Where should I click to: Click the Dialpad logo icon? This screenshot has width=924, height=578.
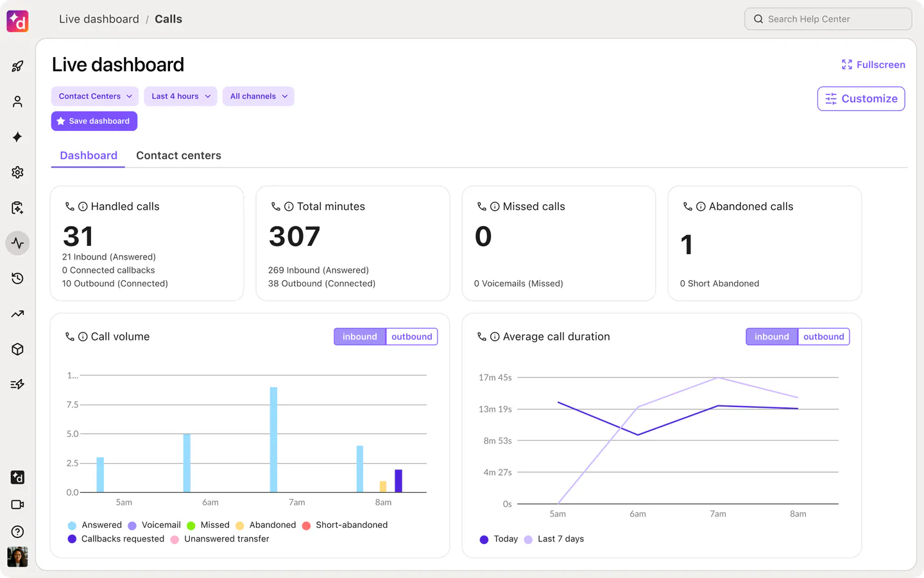tap(17, 21)
